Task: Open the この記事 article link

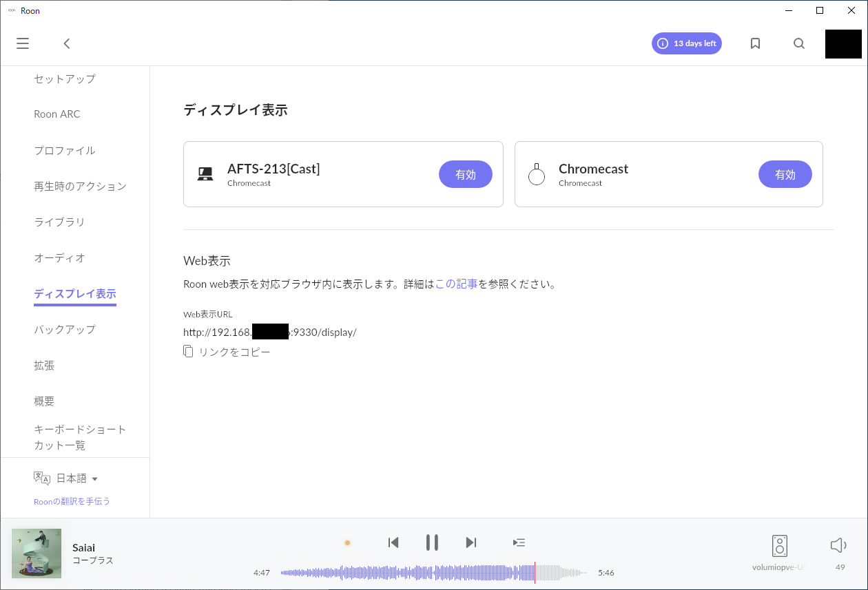Action: pos(456,284)
